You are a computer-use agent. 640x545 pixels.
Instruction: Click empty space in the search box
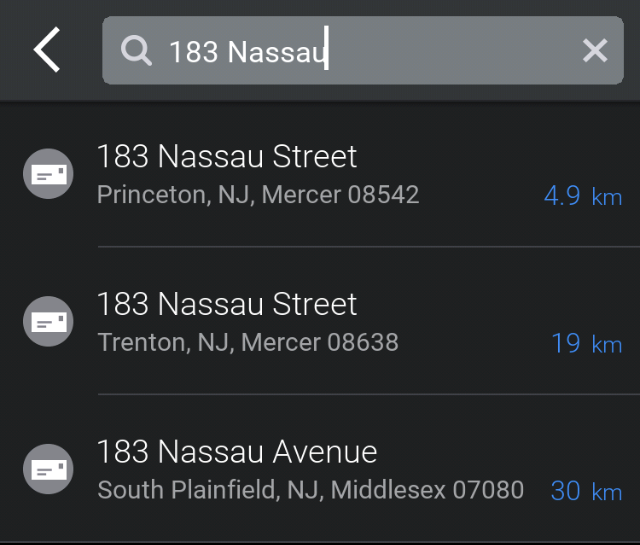click(x=450, y=51)
